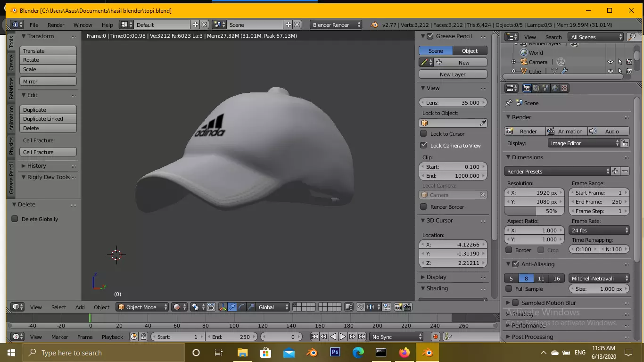This screenshot has height=362, width=644.
Task: Click the Duplicate Linked button
Action: (48, 119)
